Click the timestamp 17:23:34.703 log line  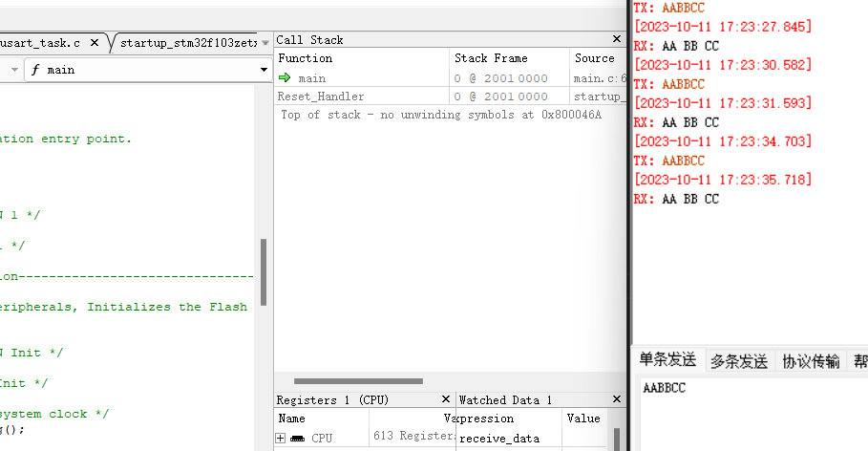[x=723, y=141]
